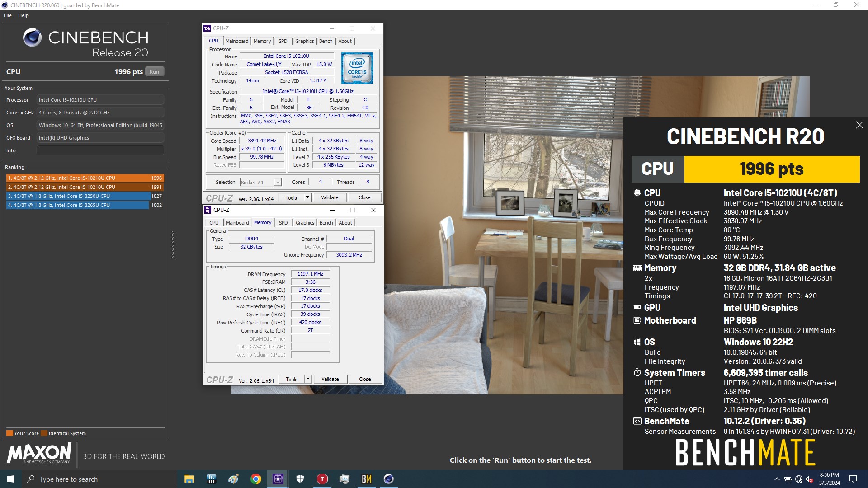Screen dimensions: 868x488
Task: Click Validate in bottom CPU-Z window
Action: coord(330,379)
